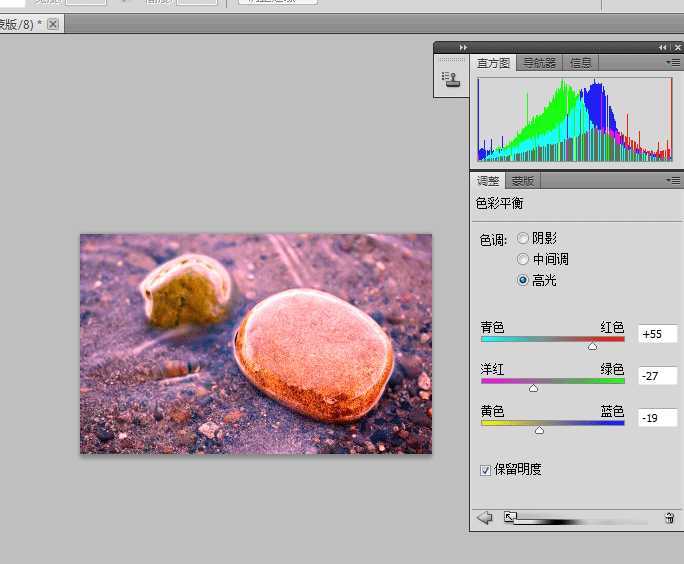Image resolution: width=684 pixels, height=564 pixels.
Task: Select the 阴影 (Shadows) tone option
Action: 523,239
